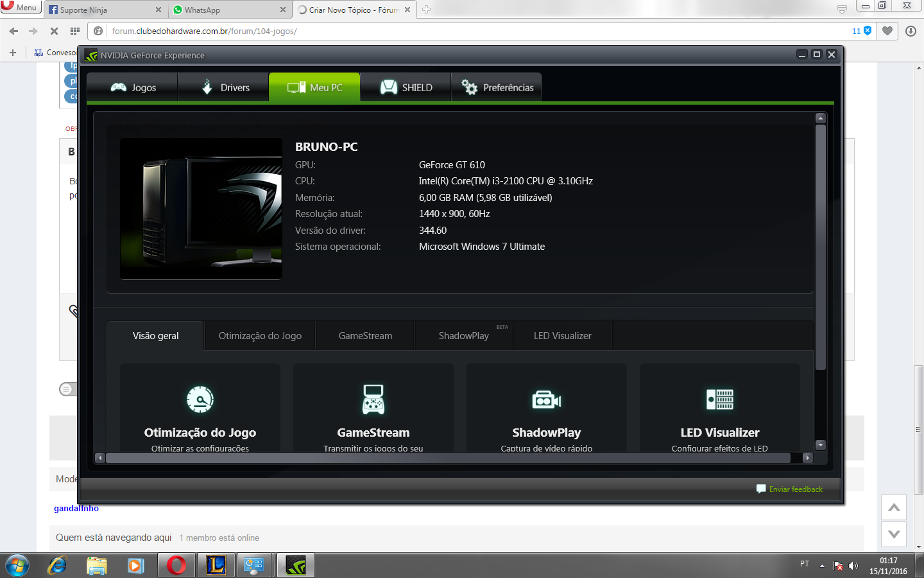The image size is (924, 578).
Task: Click the LED Visualizer card icon
Action: [x=720, y=399]
